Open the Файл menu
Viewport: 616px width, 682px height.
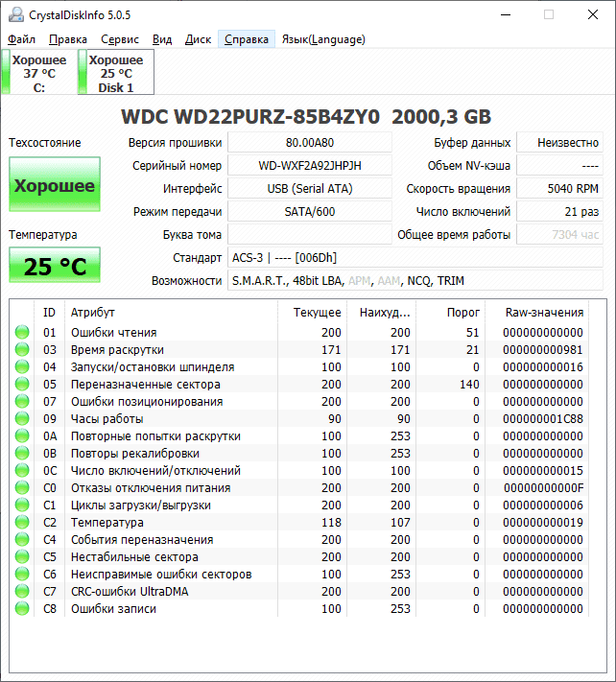click(21, 39)
